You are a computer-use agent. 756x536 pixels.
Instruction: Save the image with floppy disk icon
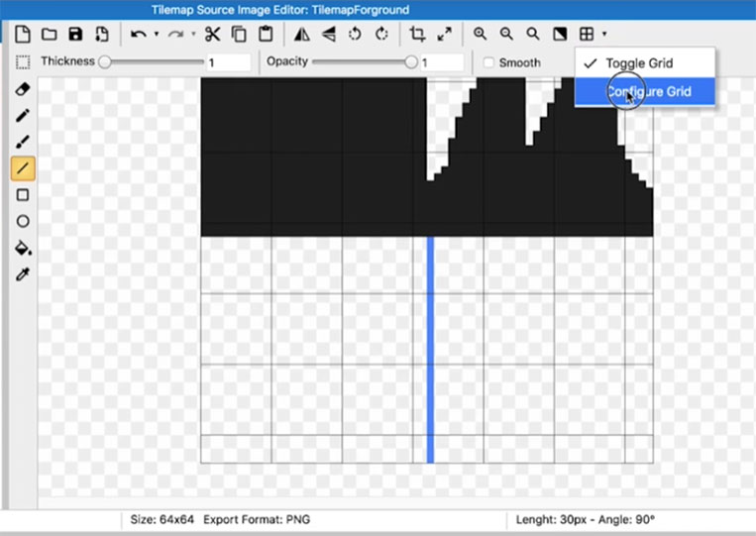pyautogui.click(x=75, y=35)
